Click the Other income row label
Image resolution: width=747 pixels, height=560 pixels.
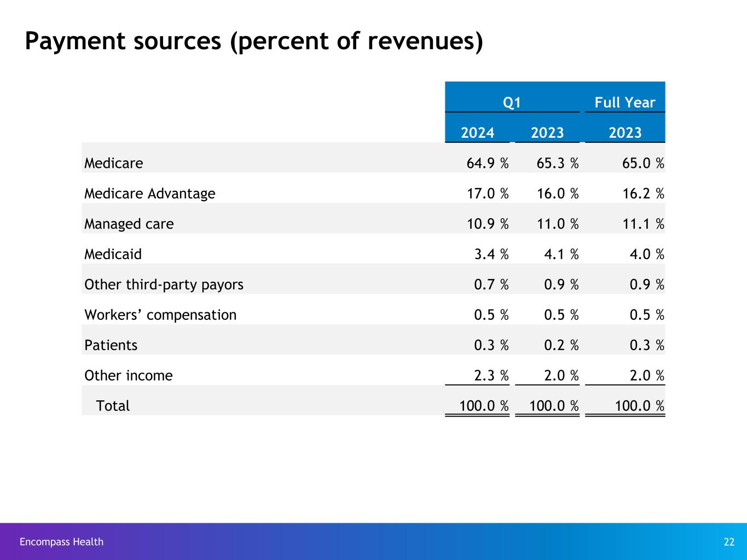click(129, 376)
